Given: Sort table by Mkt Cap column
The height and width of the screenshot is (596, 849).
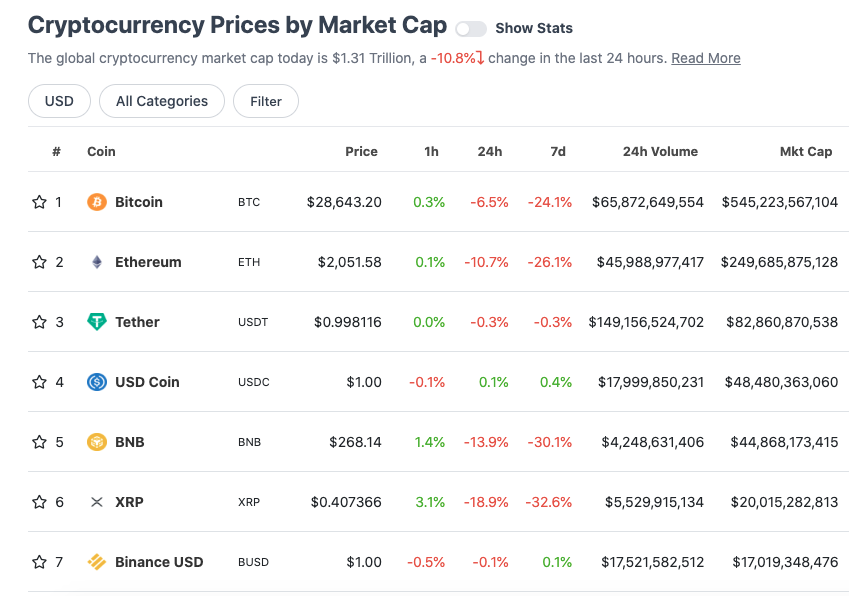Looking at the screenshot, I should pyautogui.click(x=806, y=152).
